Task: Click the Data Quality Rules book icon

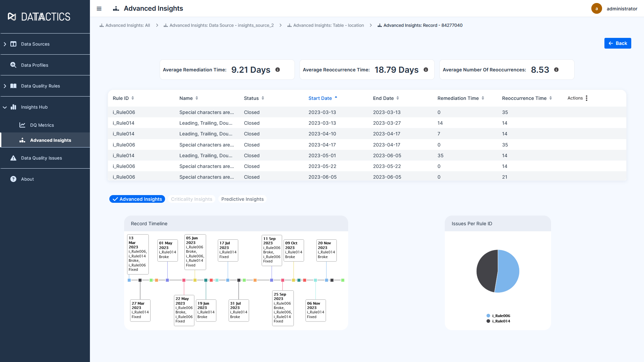Action: 13,86
